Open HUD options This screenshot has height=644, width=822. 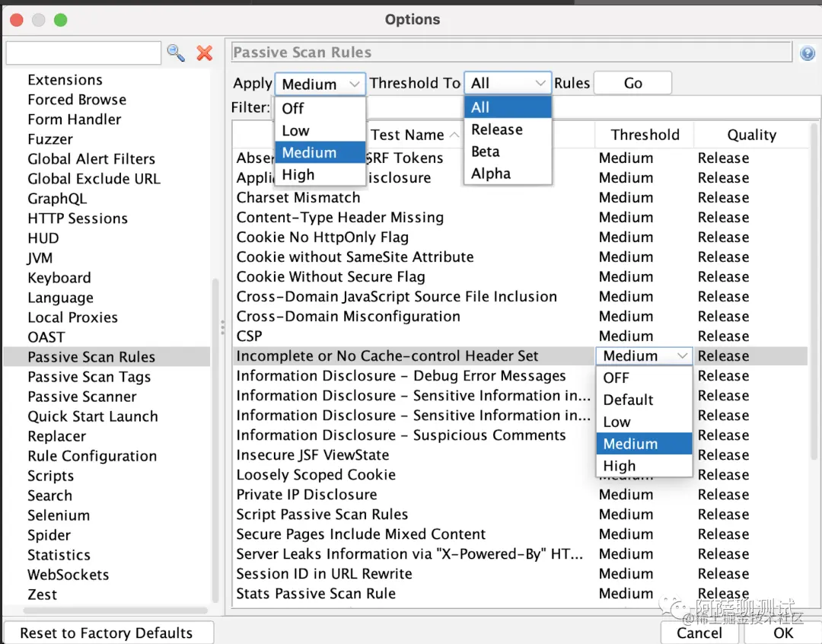click(43, 238)
